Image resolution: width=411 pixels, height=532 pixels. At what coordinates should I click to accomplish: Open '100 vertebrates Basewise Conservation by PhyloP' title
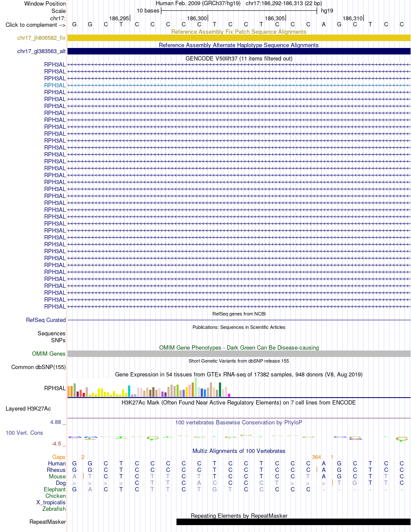point(239,422)
